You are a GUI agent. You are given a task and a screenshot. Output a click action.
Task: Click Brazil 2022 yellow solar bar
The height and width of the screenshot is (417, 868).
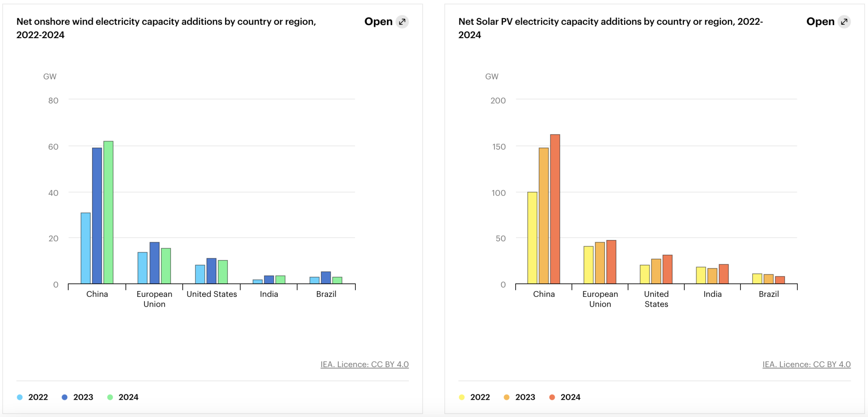pyautogui.click(x=757, y=279)
